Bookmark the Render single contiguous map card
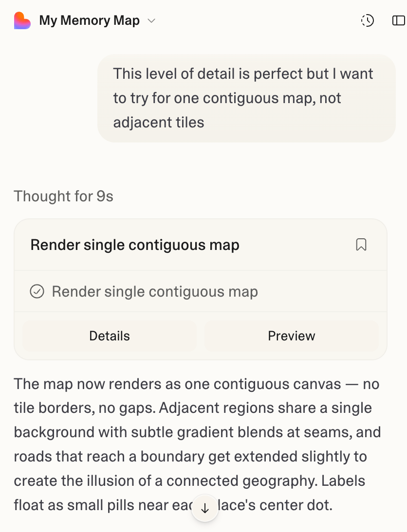 coord(361,245)
